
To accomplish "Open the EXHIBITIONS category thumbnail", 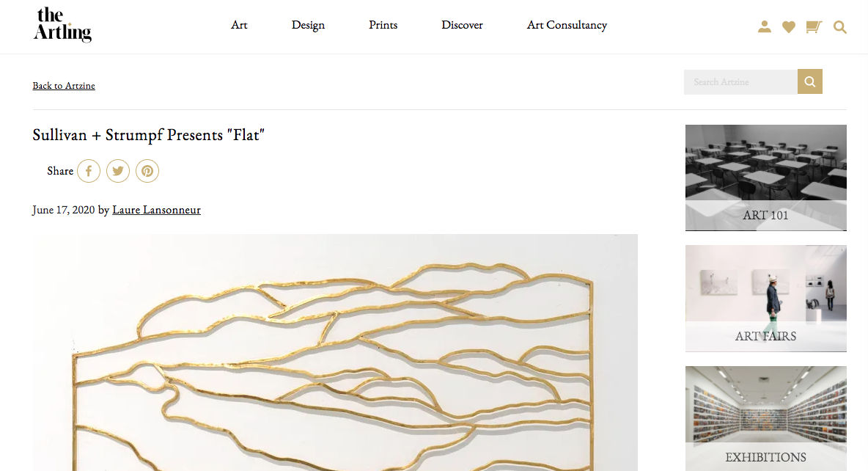I will click(765, 418).
